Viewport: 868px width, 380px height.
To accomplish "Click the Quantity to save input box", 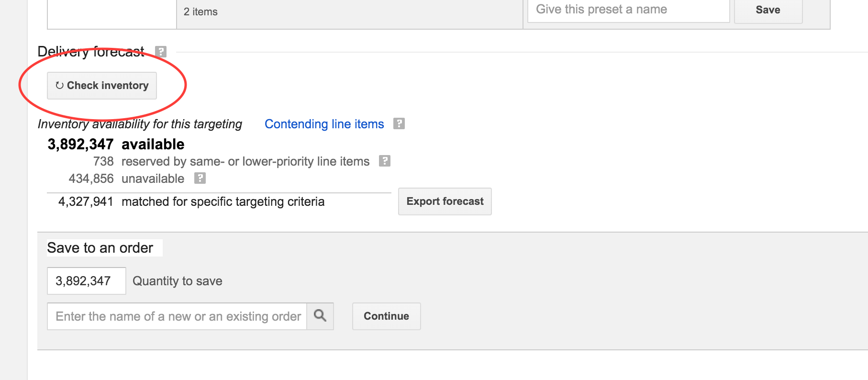I will click(x=86, y=281).
